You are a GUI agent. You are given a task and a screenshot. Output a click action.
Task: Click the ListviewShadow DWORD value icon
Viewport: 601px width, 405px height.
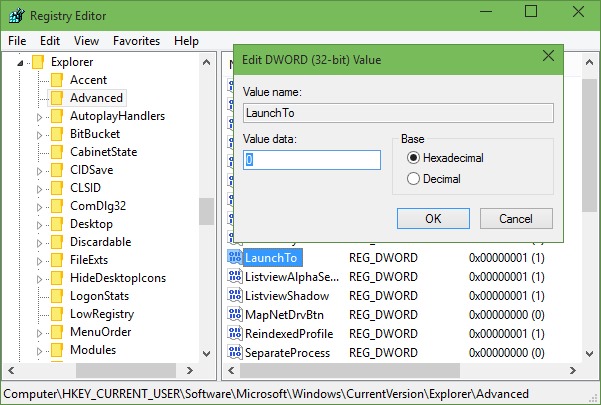coord(235,295)
